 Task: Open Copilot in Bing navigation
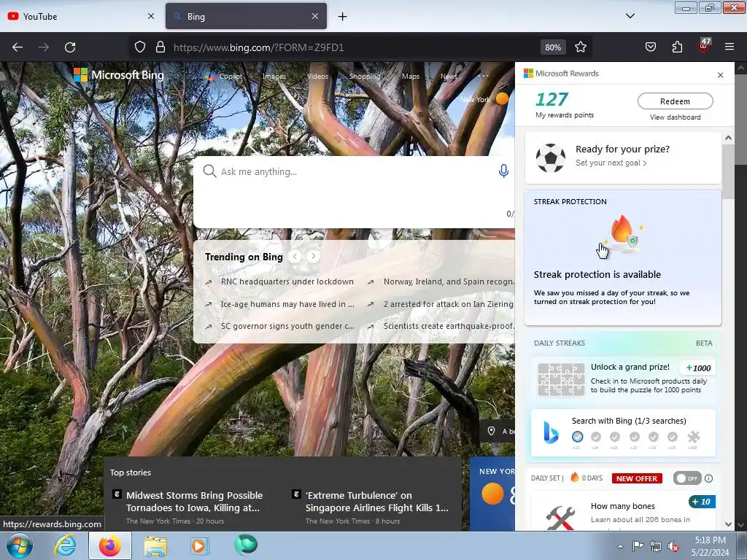coord(225,76)
